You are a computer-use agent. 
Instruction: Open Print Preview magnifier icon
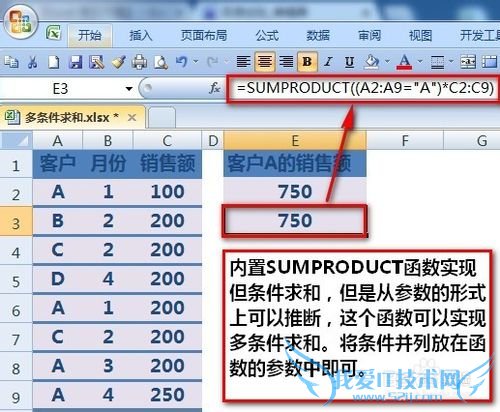click(x=161, y=62)
